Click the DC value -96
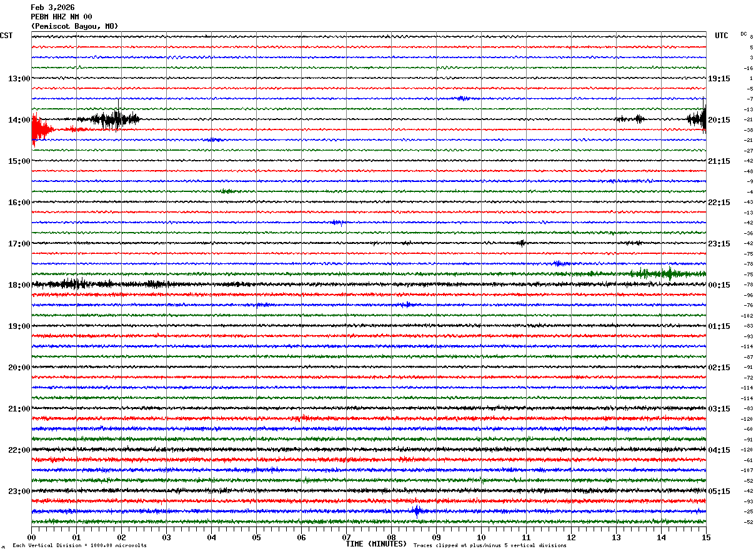The image size is (756, 554). click(749, 295)
